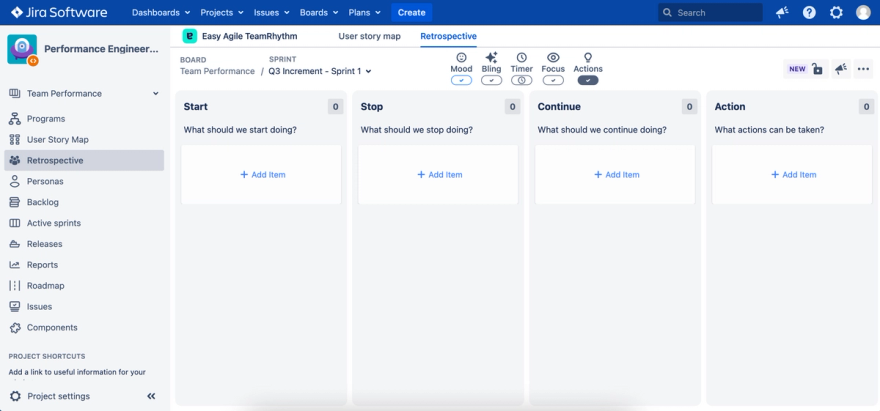
Task: Click 'What actions can be taken?' text
Action: [x=769, y=130]
